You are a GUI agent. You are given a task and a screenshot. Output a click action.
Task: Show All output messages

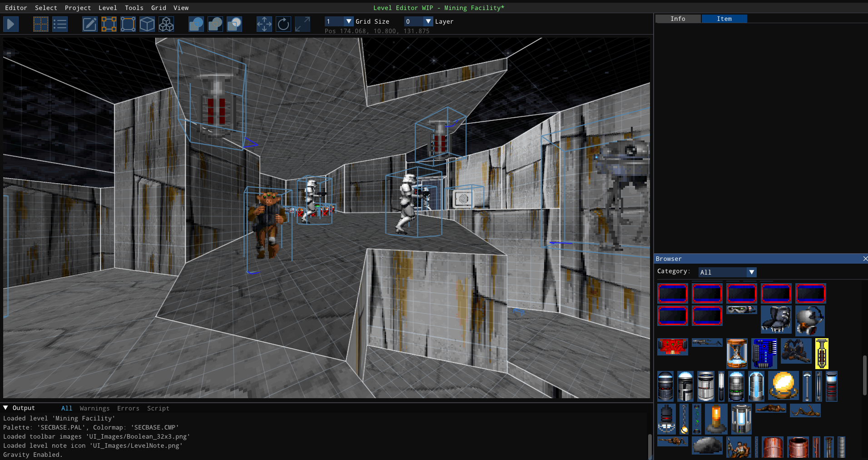(67, 408)
